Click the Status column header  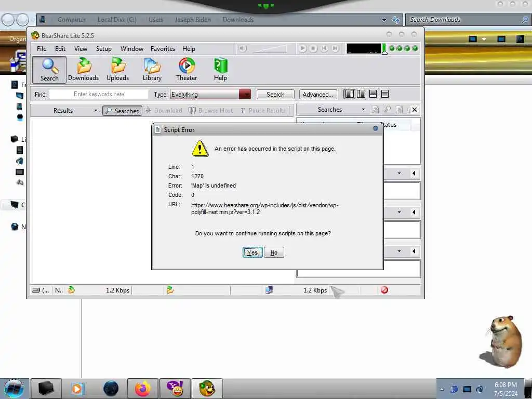coord(389,125)
